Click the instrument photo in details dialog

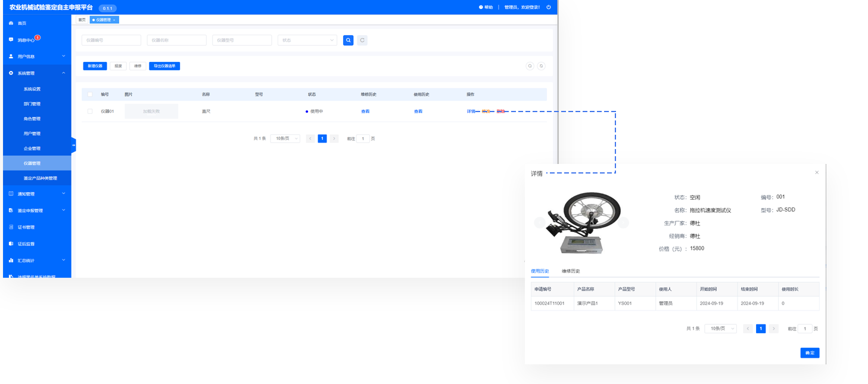point(583,222)
